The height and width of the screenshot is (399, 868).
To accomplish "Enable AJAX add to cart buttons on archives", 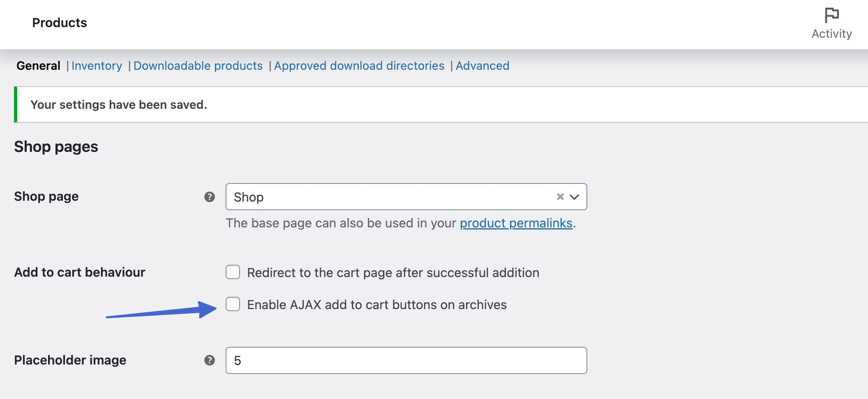I will (233, 305).
